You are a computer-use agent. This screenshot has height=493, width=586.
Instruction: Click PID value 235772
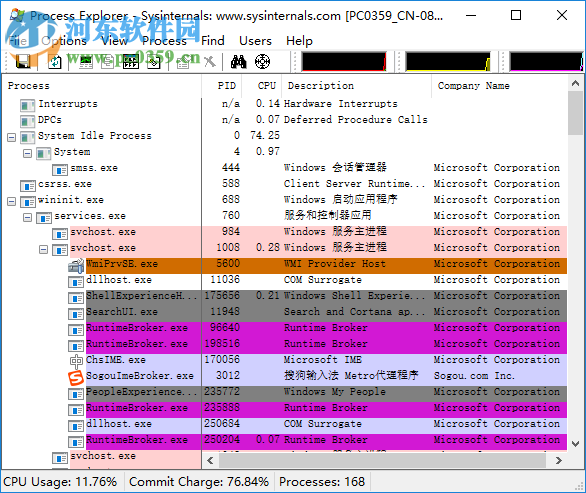pos(222,392)
